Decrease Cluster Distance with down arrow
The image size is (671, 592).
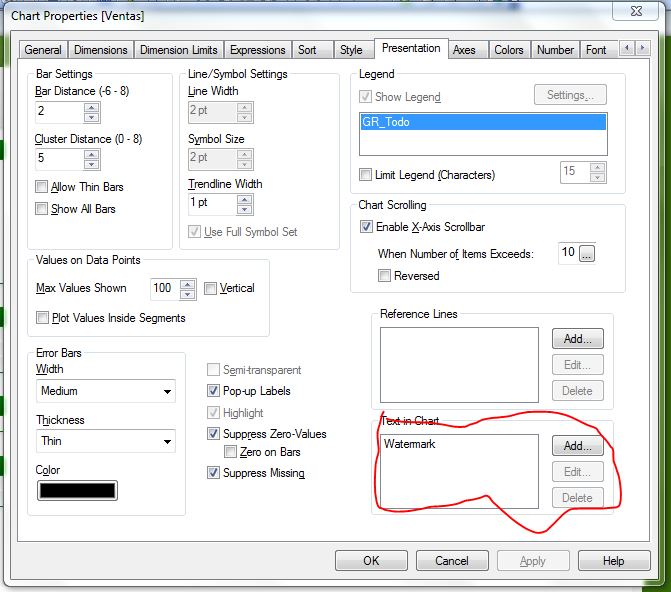pyautogui.click(x=92, y=164)
